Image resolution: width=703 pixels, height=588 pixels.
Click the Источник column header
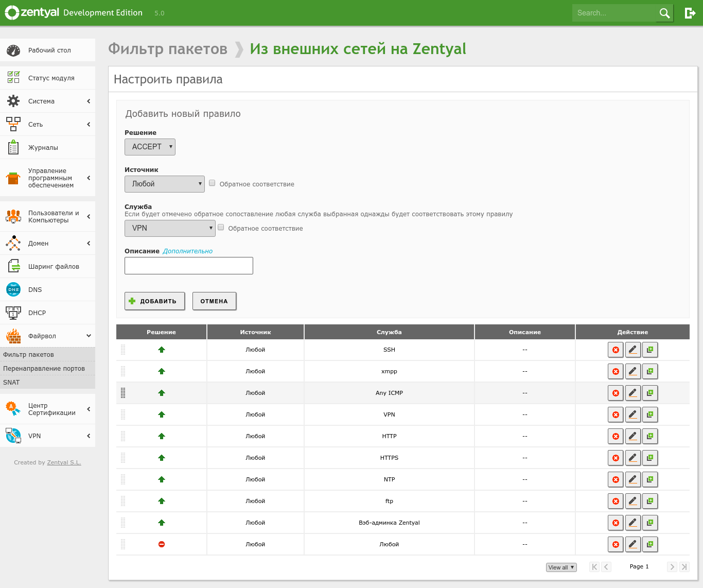[x=255, y=332]
